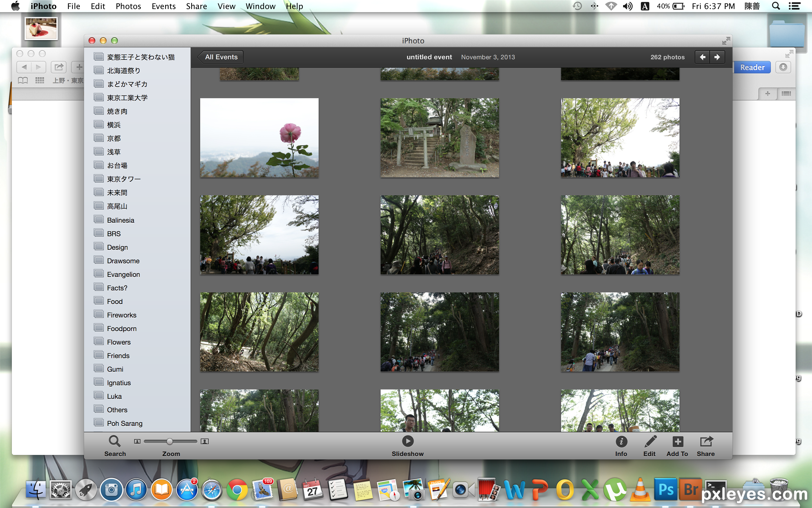Viewport: 812px width, 508px height.
Task: Open System Preferences from the Dock
Action: 61,490
